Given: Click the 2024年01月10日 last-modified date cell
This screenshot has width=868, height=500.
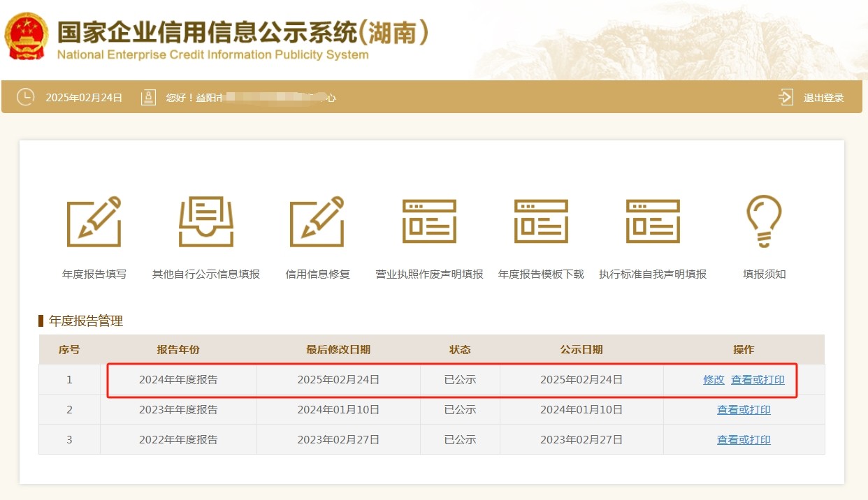Looking at the screenshot, I should 338,410.
